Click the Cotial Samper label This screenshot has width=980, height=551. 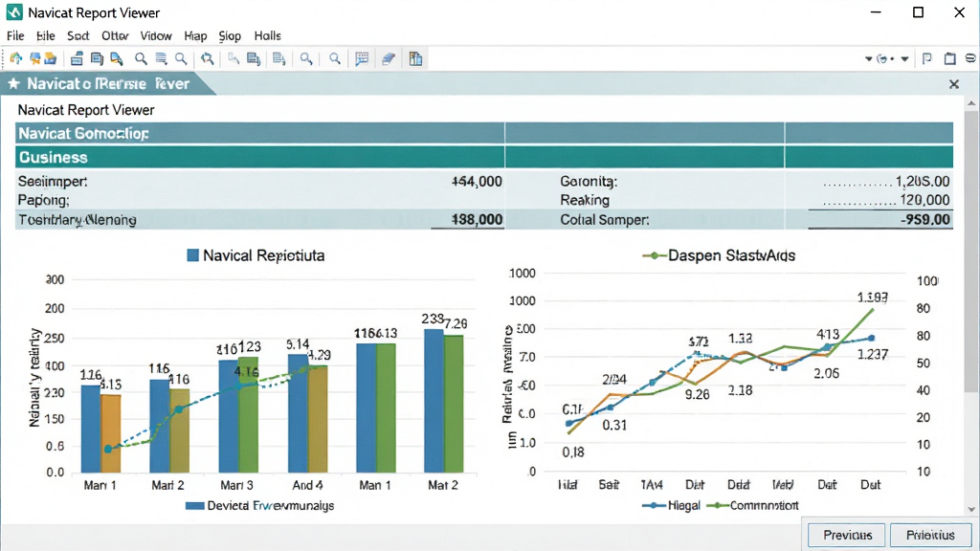(605, 220)
